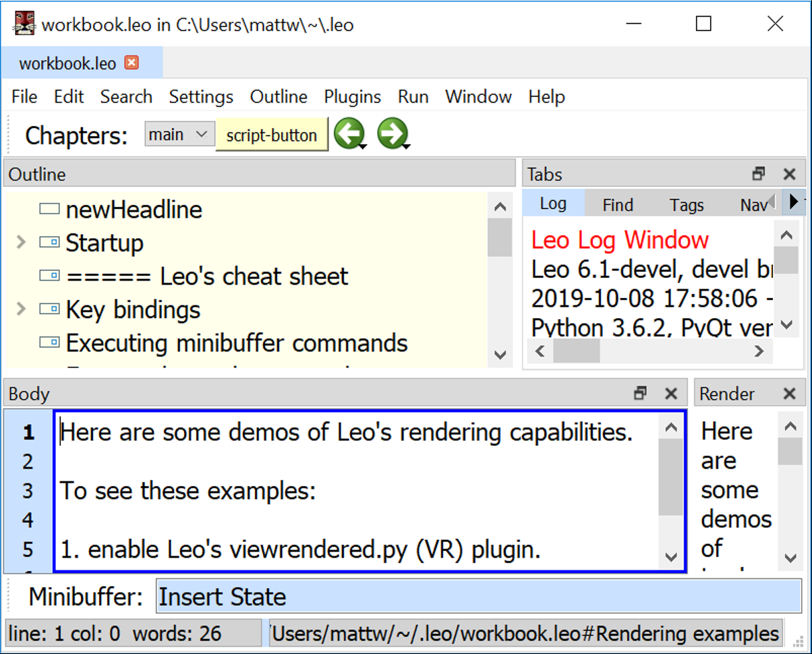The height and width of the screenshot is (654, 812).
Task: Close the workbook.leo tab via its red X
Action: pos(132,62)
